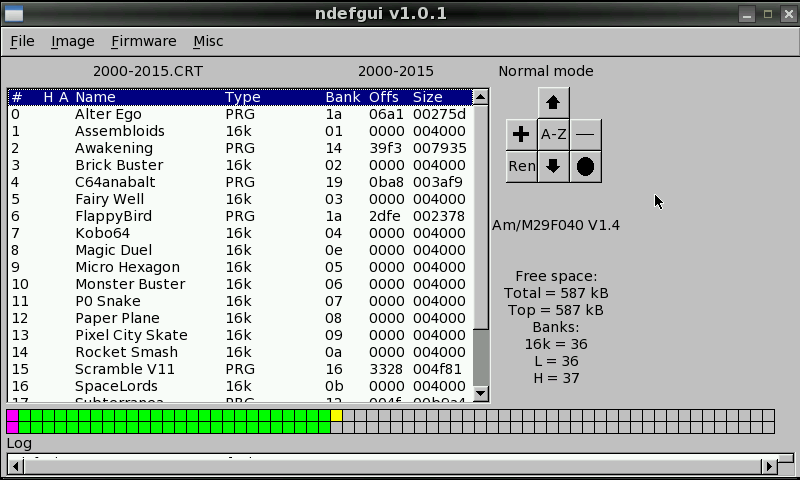Close the ndefgui window

[x=788, y=14]
